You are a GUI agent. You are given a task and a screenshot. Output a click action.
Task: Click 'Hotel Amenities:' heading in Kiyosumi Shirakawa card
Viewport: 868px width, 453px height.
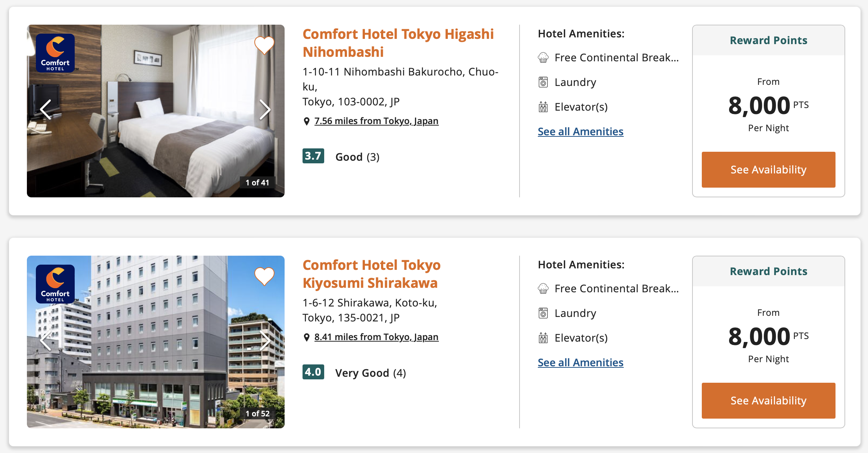coord(581,265)
